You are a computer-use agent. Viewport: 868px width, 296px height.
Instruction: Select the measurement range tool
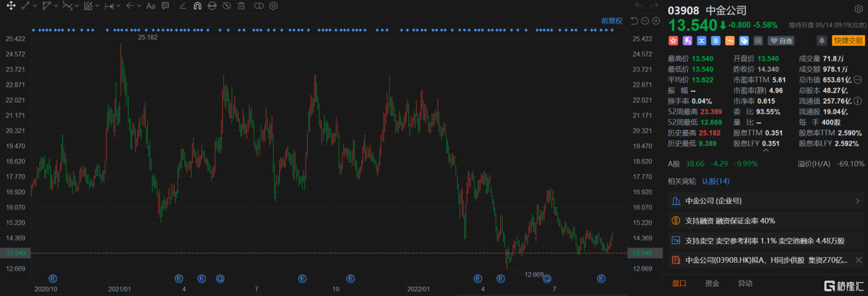coord(88,6)
